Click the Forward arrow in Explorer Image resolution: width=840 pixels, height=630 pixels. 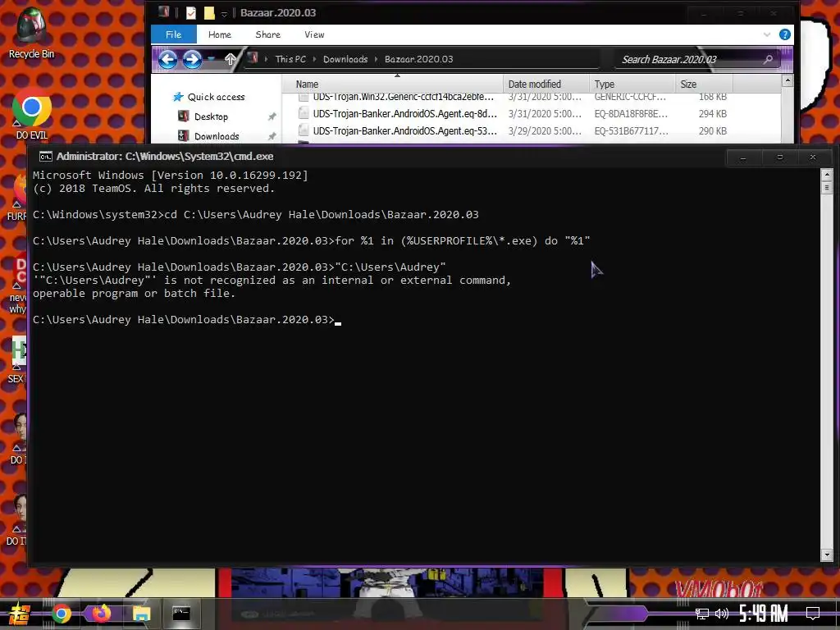pyautogui.click(x=192, y=59)
